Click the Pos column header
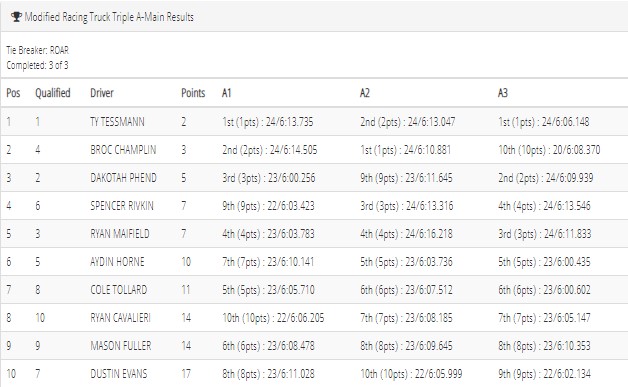 click(x=13, y=93)
